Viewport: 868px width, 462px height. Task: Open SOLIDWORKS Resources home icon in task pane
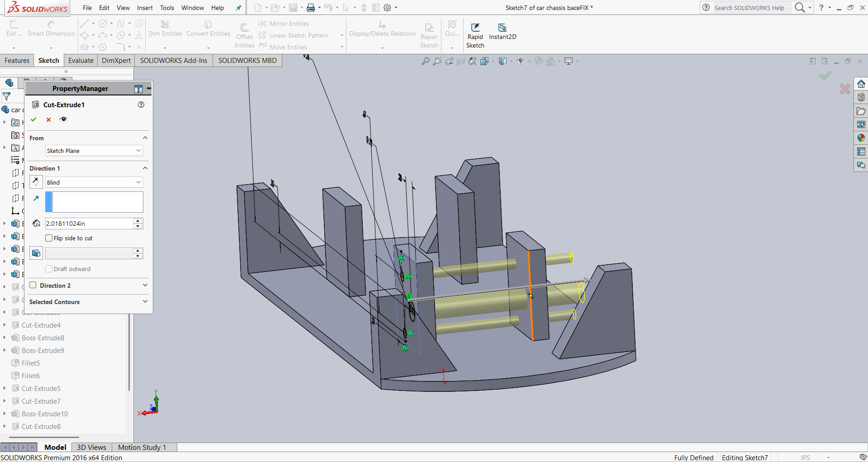click(x=861, y=84)
